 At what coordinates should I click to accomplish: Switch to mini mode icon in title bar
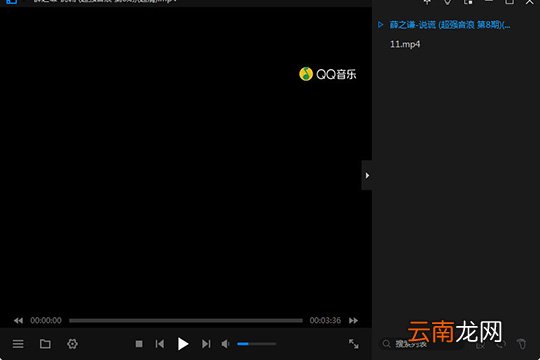point(468,2)
